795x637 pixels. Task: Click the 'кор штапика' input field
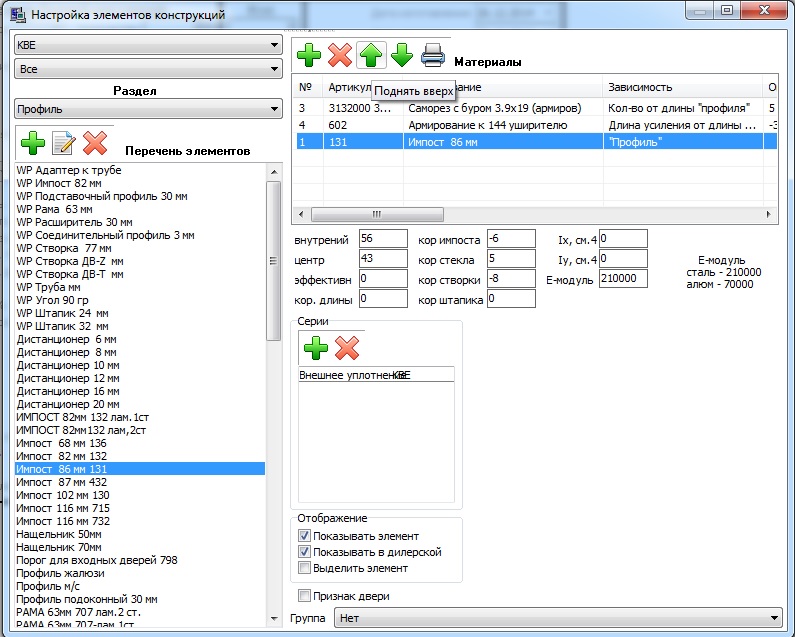pos(511,298)
